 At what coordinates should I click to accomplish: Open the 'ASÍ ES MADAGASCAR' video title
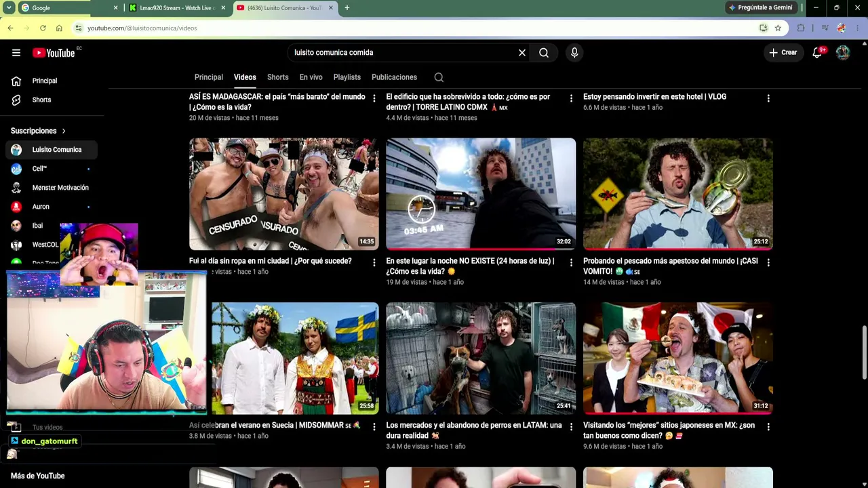point(277,102)
